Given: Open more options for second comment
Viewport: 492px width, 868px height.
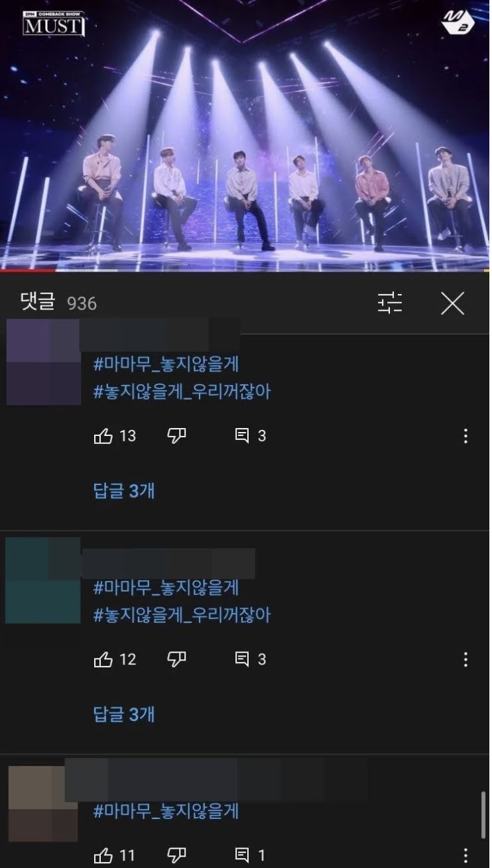Looking at the screenshot, I should point(465,659).
